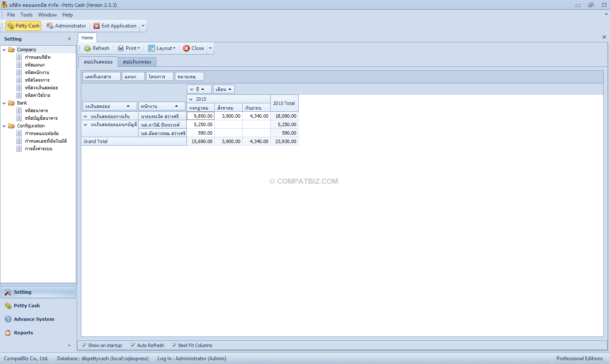Click the Exit Application icon

97,26
